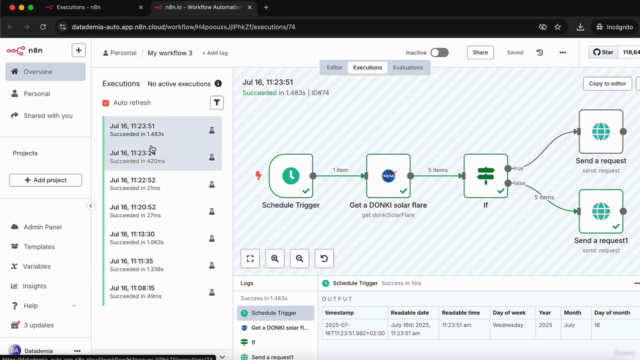Viewport: 640px width, 360px height.
Task: Open workflow history clock icon
Action: coord(540,53)
